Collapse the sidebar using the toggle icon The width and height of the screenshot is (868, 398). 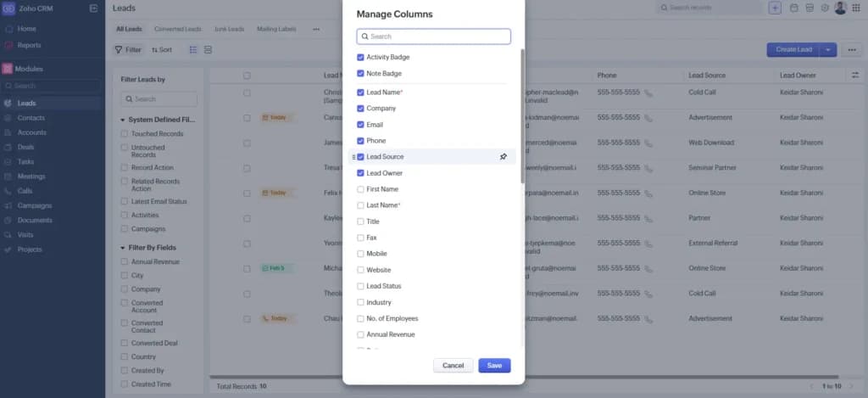coord(93,8)
